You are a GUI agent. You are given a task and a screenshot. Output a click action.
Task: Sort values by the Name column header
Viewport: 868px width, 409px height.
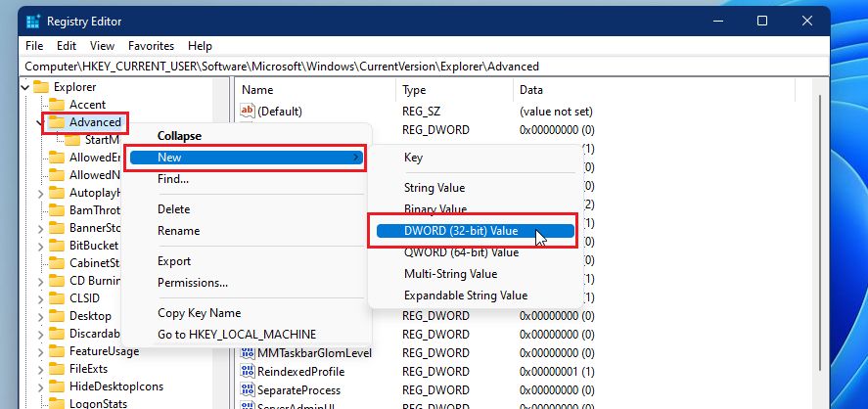[x=315, y=90]
